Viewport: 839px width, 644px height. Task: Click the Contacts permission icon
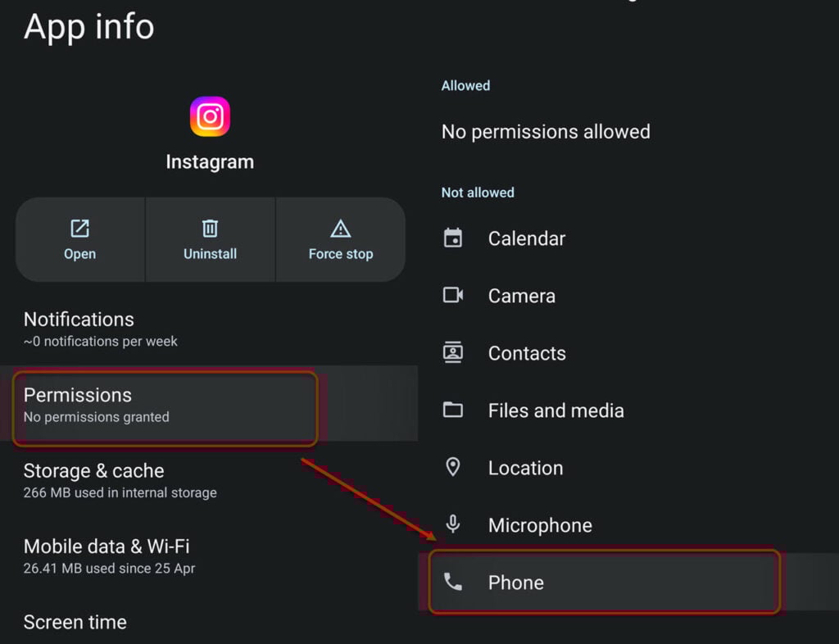point(452,352)
